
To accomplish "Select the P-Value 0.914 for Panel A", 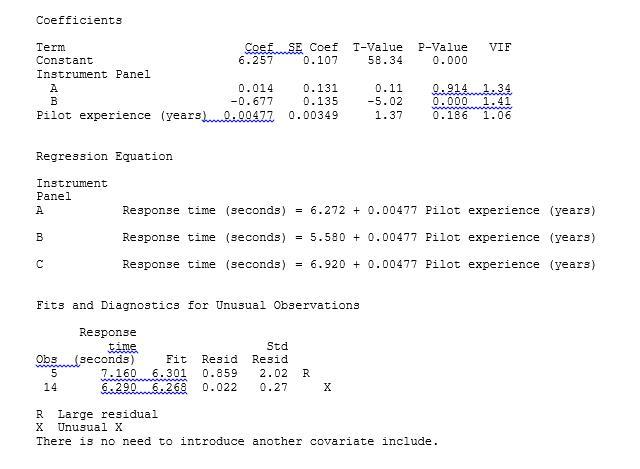I will point(450,88).
